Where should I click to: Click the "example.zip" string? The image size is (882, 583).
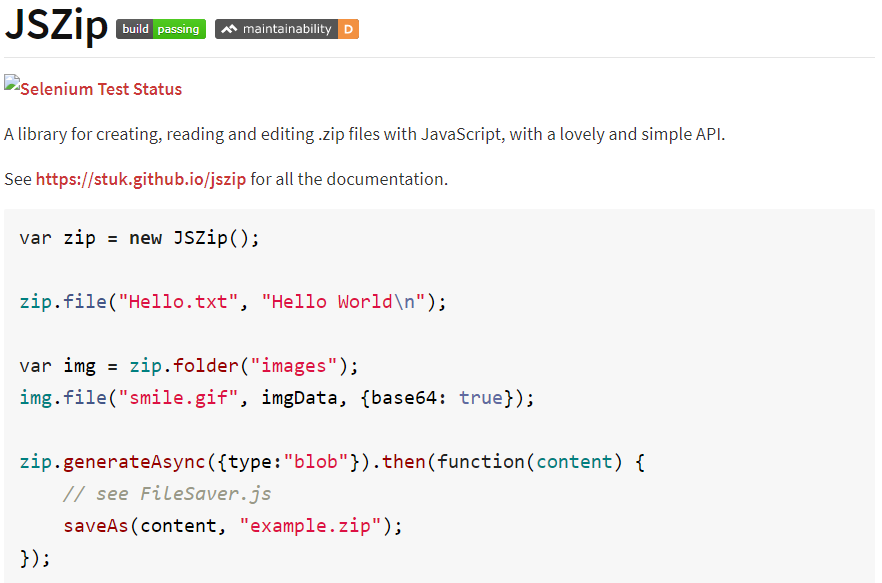coord(310,526)
